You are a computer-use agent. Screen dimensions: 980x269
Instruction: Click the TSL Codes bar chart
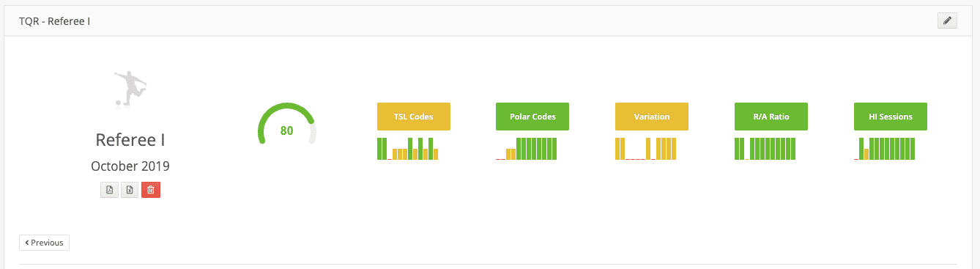click(x=408, y=149)
